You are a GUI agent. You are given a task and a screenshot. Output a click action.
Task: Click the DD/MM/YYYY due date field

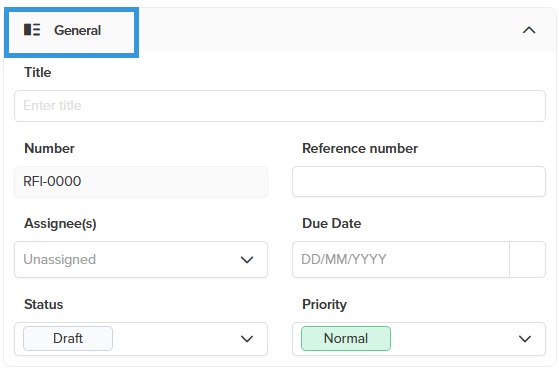[401, 260]
